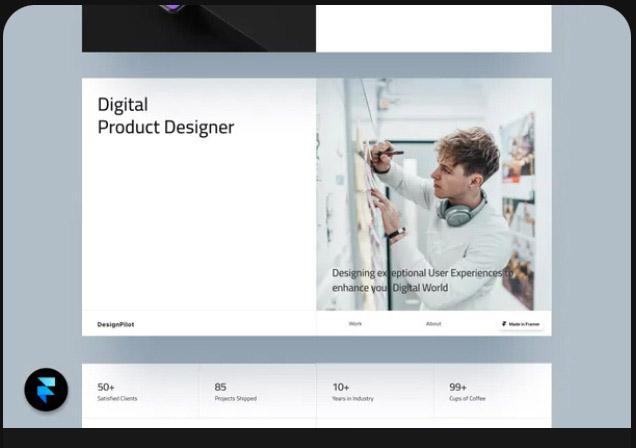Click the round Framer logo icon
This screenshot has height=448, width=636.
click(x=46, y=390)
